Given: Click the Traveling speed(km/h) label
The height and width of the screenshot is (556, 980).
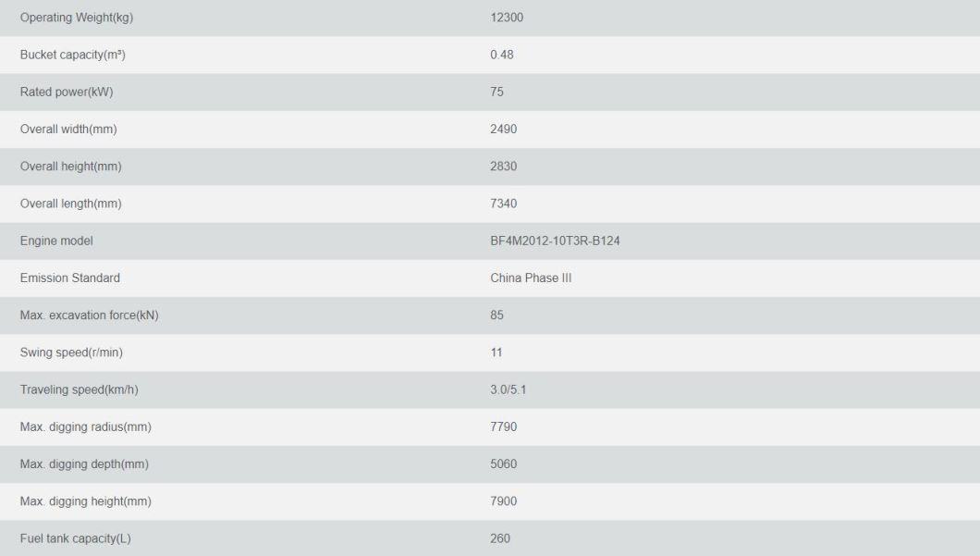Looking at the screenshot, I should point(79,389).
